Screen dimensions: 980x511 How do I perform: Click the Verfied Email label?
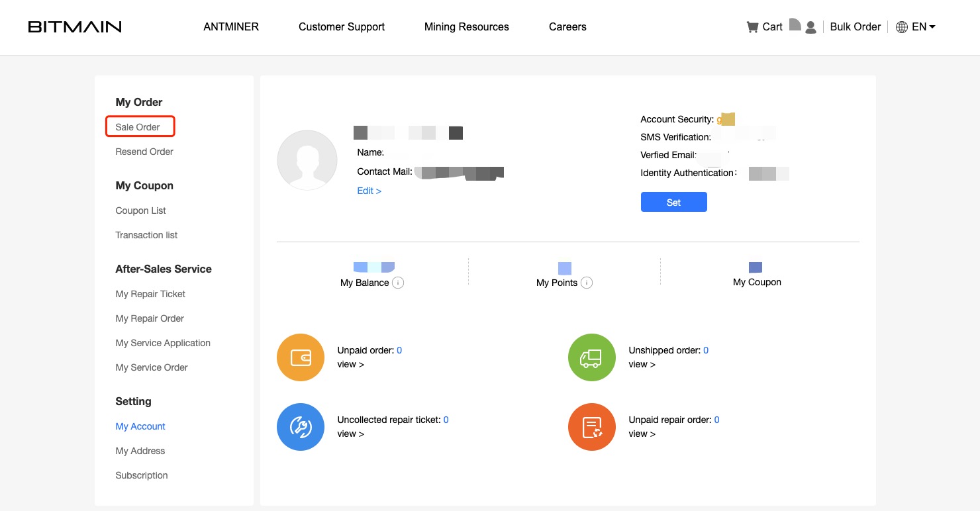click(669, 155)
